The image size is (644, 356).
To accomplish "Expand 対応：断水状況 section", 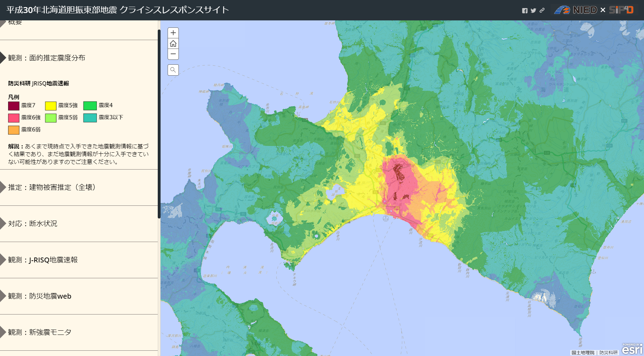I will (32, 223).
